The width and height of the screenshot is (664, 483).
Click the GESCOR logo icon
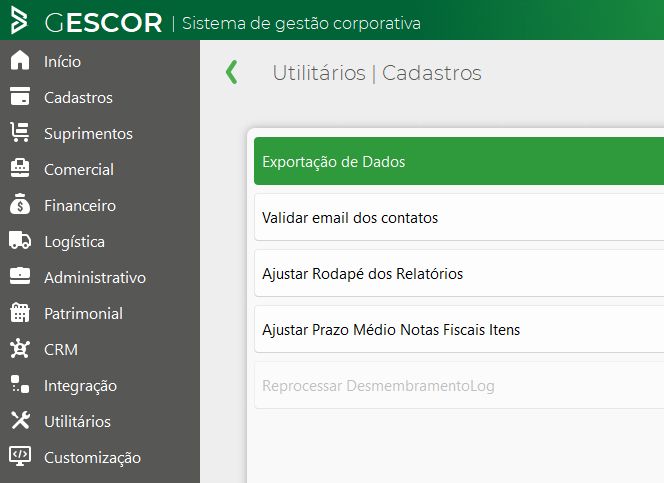tap(19, 20)
